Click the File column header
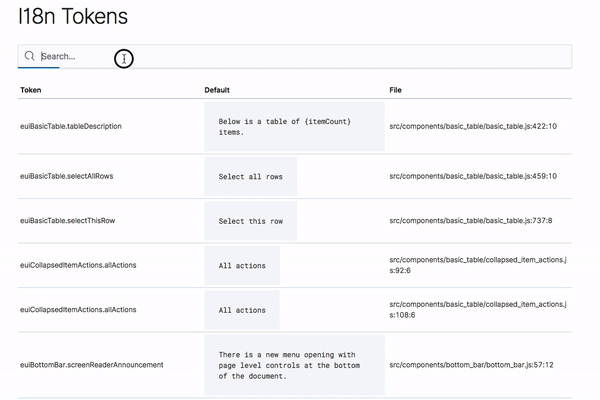The width and height of the screenshot is (600, 400). point(397,90)
